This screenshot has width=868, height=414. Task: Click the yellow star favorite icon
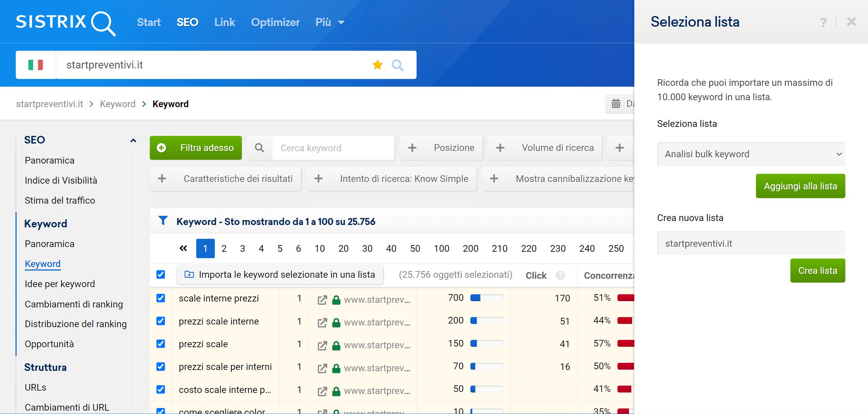(x=377, y=65)
